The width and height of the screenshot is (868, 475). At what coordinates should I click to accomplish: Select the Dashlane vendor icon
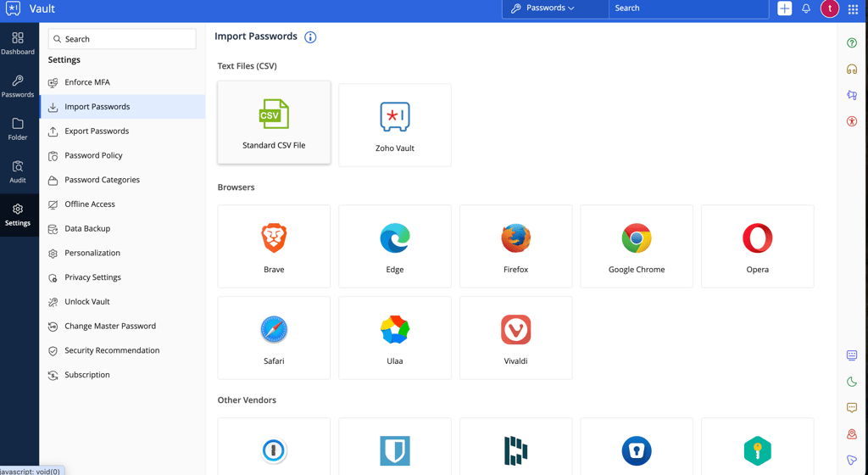(516, 450)
